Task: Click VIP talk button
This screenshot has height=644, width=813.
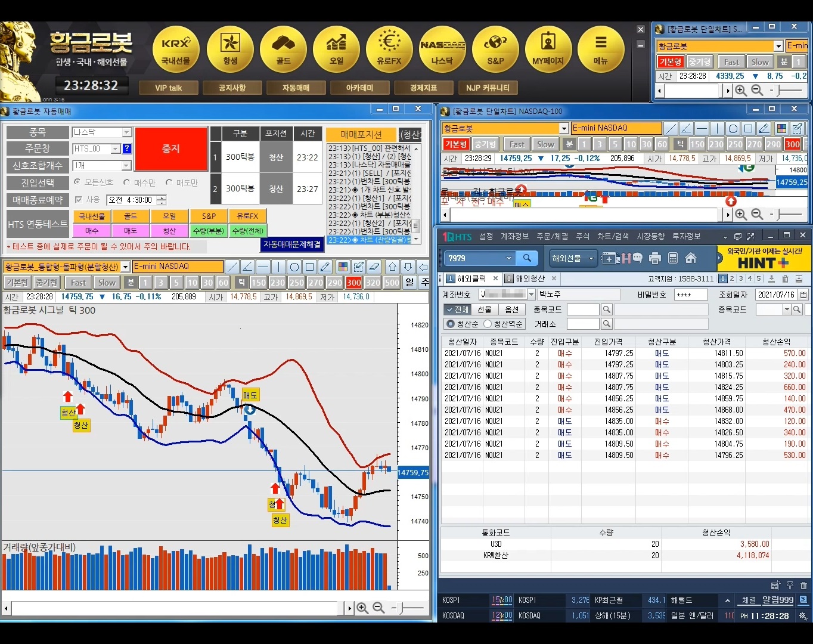Action: (x=169, y=88)
